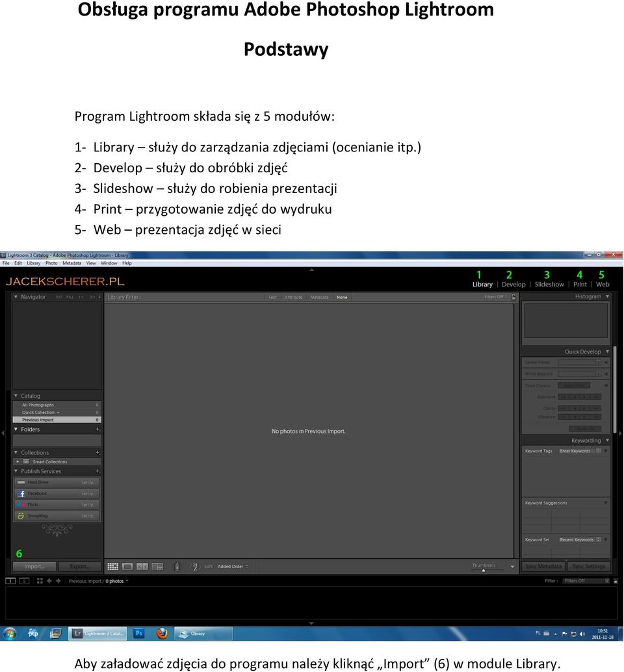Click plus icon on Collections panel
Image resolution: width=624 pixels, height=672 pixels.
(x=97, y=452)
